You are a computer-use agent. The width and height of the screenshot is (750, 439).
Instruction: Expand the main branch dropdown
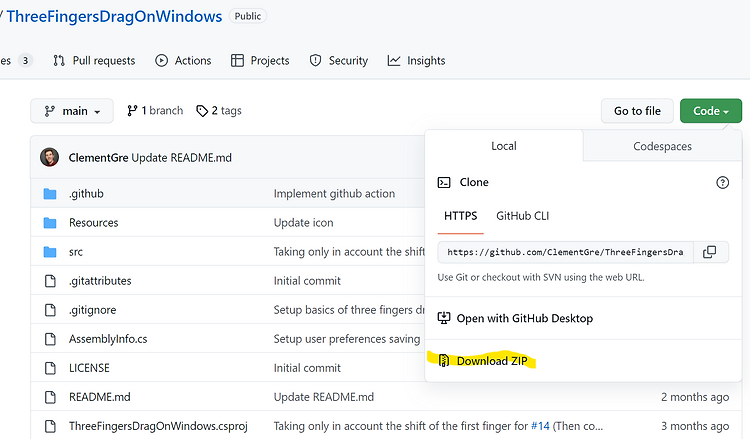(72, 111)
